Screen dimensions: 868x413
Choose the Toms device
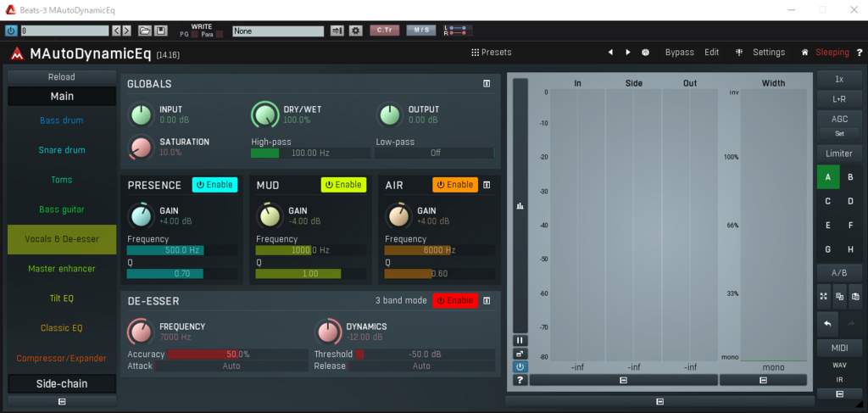[62, 180]
